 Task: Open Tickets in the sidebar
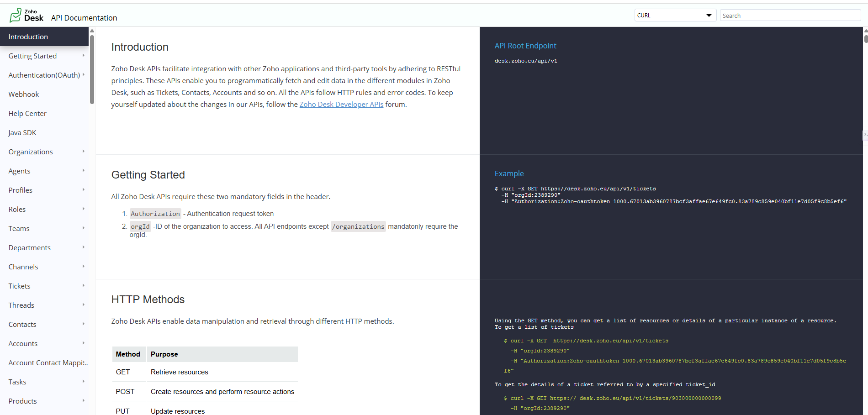point(19,286)
